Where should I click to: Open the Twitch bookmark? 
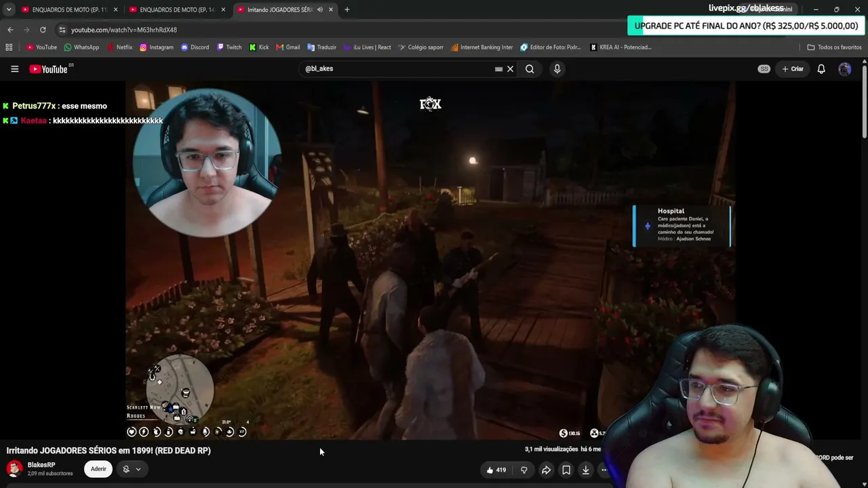pos(229,47)
